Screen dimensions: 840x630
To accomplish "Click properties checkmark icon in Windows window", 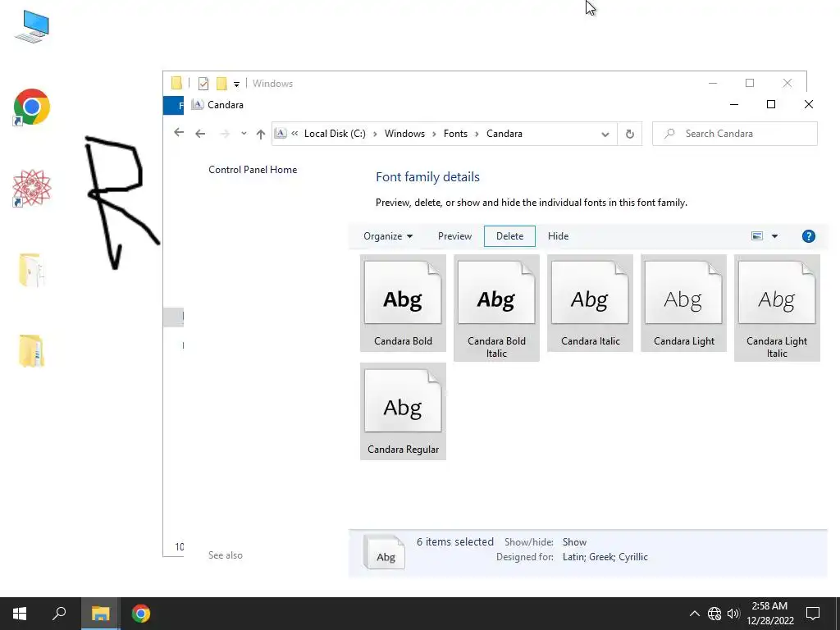I will (203, 84).
